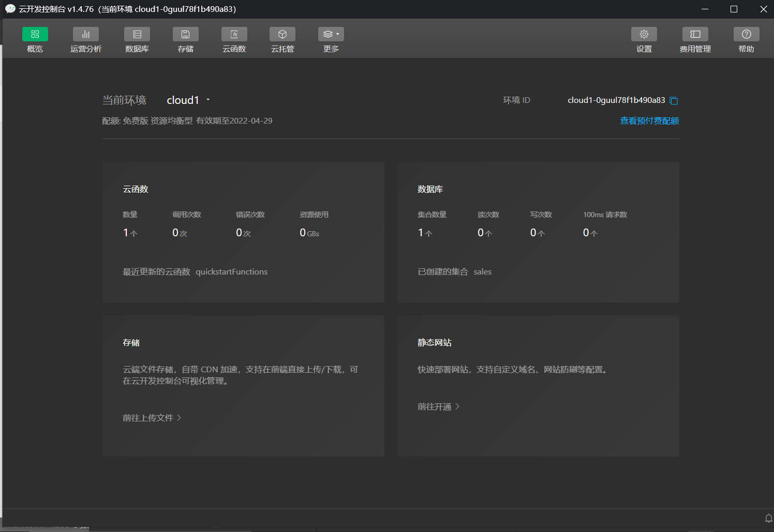Click the 云函数 card title
Screen dimensions: 774x532
[136, 189]
